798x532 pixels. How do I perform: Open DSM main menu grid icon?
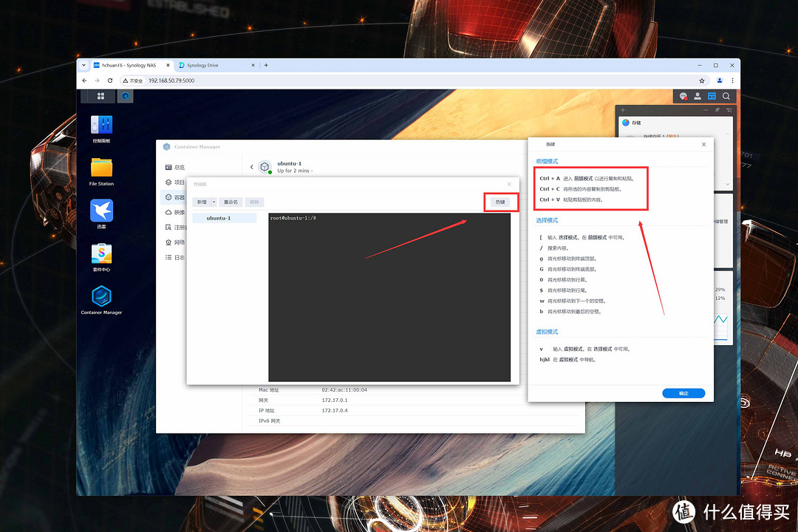(100, 96)
